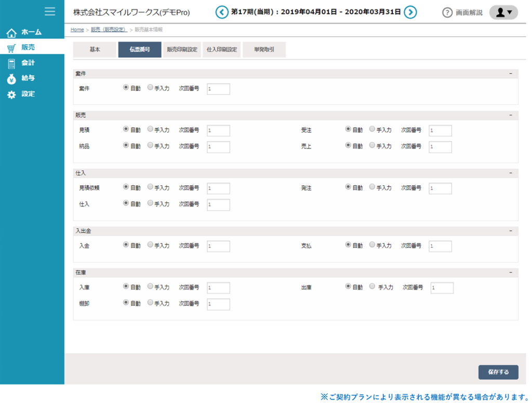This screenshot has height=408, width=532.
Task: Click the 棚卸 次回番号 input field
Action: tap(219, 304)
